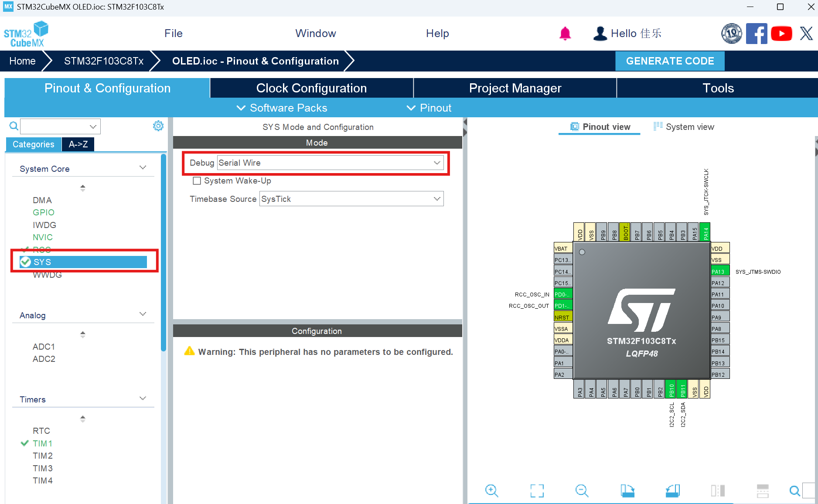Select TIM3 under Timers
Viewport: 818px width, 504px height.
[x=43, y=468]
